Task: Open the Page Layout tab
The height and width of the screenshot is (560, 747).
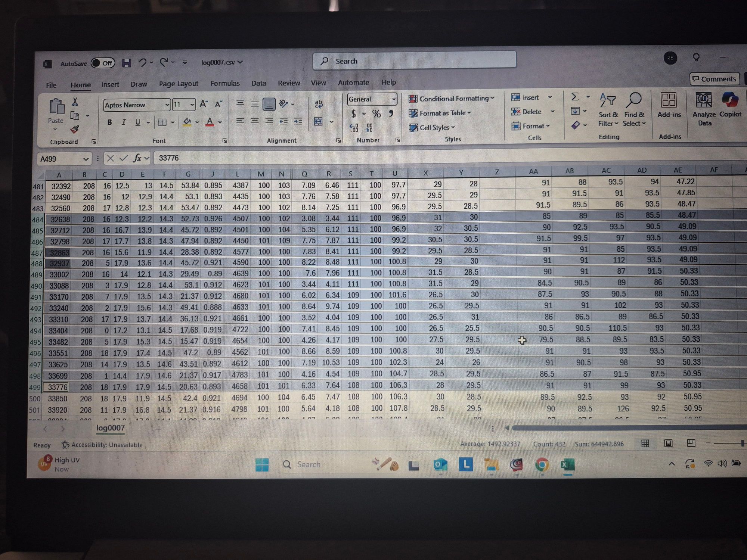Action: [179, 84]
